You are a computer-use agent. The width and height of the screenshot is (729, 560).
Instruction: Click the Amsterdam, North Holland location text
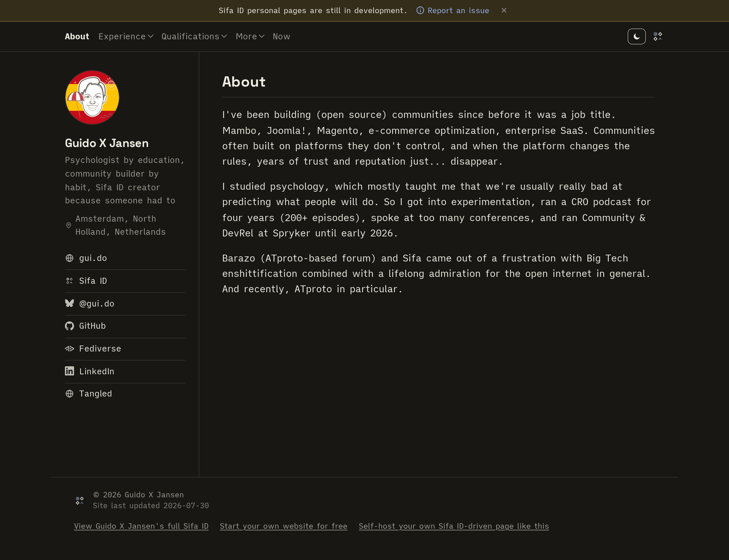121,225
